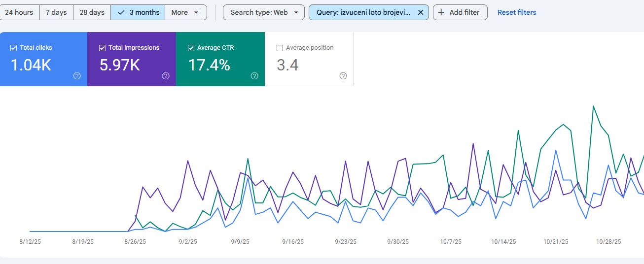Open help icon on Total impressions card

point(166,76)
